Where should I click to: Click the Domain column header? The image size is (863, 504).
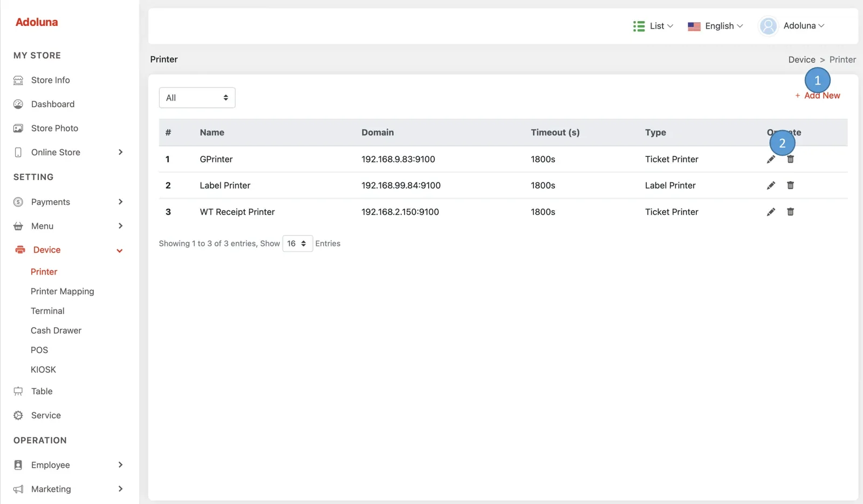click(x=378, y=133)
